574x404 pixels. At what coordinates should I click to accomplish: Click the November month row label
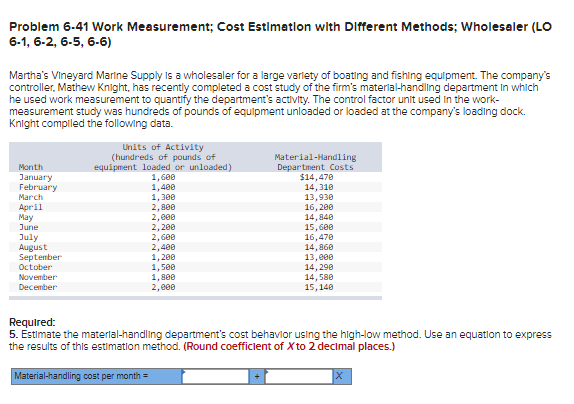(x=38, y=277)
